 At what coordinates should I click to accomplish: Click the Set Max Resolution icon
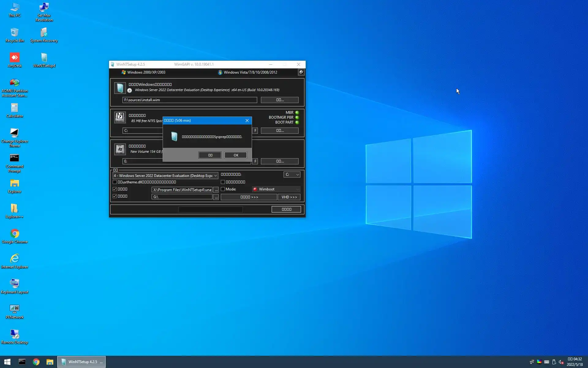(44, 8)
